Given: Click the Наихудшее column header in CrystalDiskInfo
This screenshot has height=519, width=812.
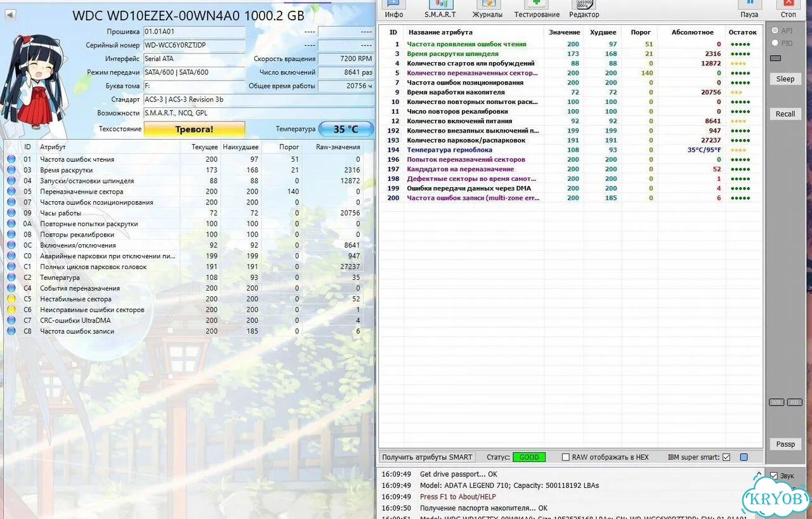Looking at the screenshot, I should (x=240, y=147).
